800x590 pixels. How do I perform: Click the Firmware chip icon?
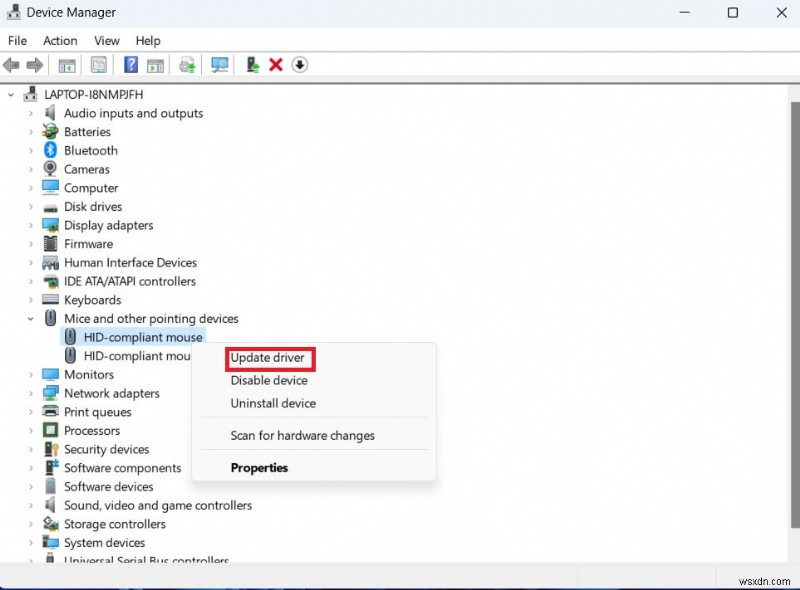pyautogui.click(x=50, y=243)
